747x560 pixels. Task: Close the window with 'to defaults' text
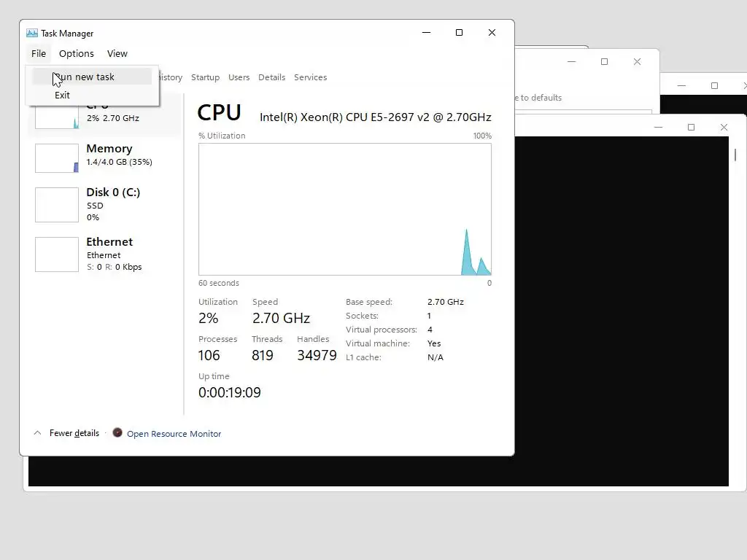coord(637,61)
